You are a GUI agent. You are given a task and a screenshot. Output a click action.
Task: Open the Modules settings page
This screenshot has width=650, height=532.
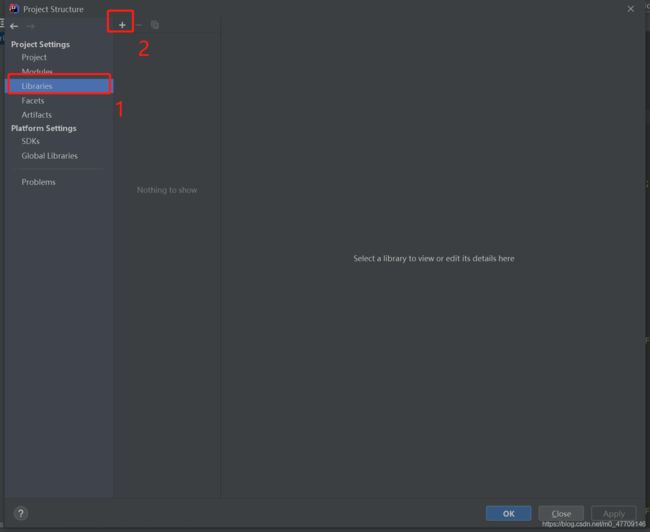pyautogui.click(x=37, y=71)
